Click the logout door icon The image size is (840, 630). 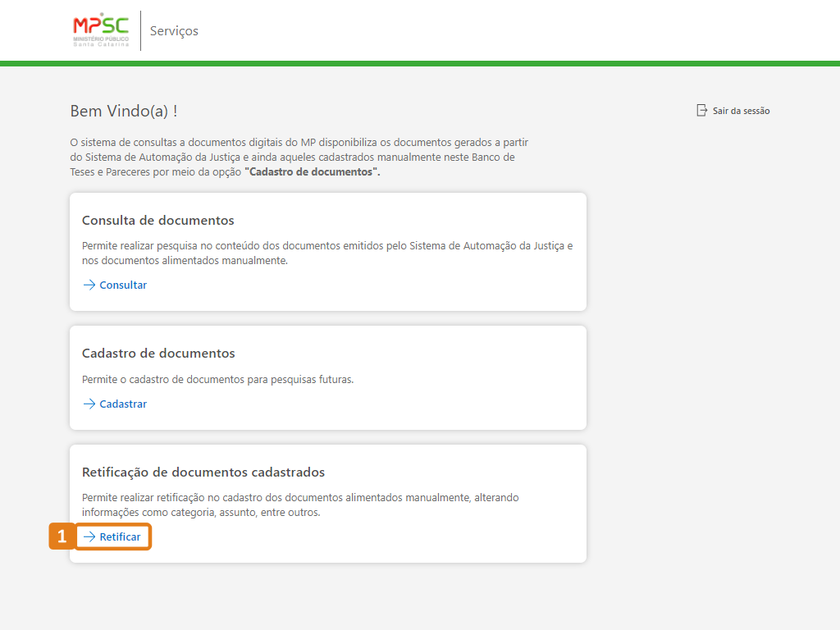701,111
